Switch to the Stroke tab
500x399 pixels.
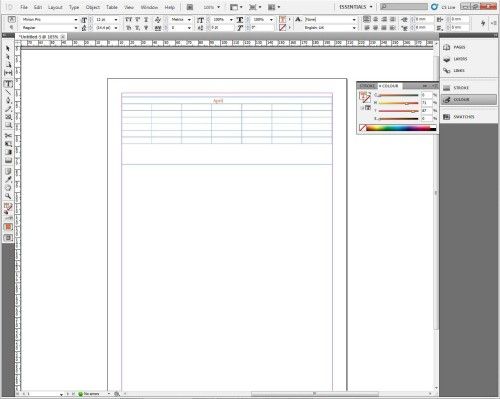pyautogui.click(x=367, y=86)
